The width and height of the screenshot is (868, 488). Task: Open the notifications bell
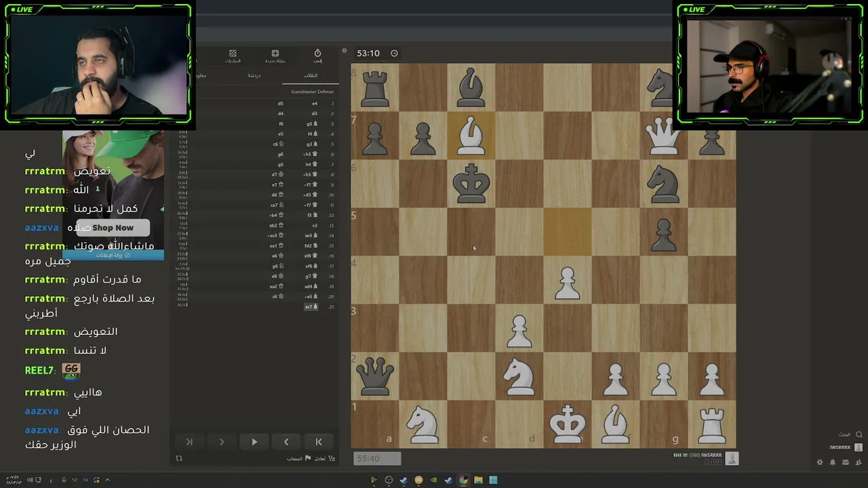pos(833,462)
